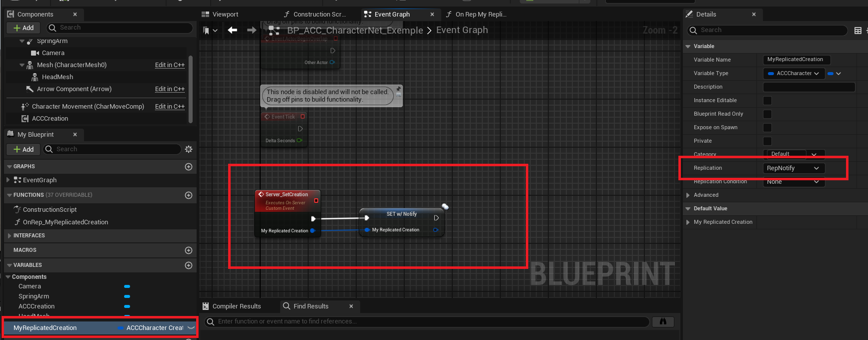Click Add button in Components panel

click(x=24, y=28)
